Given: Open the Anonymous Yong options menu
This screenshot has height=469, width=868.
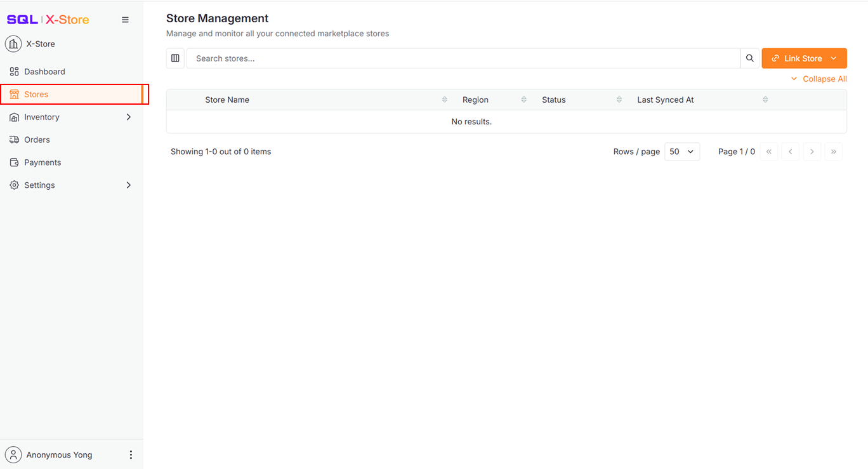Looking at the screenshot, I should tap(131, 454).
